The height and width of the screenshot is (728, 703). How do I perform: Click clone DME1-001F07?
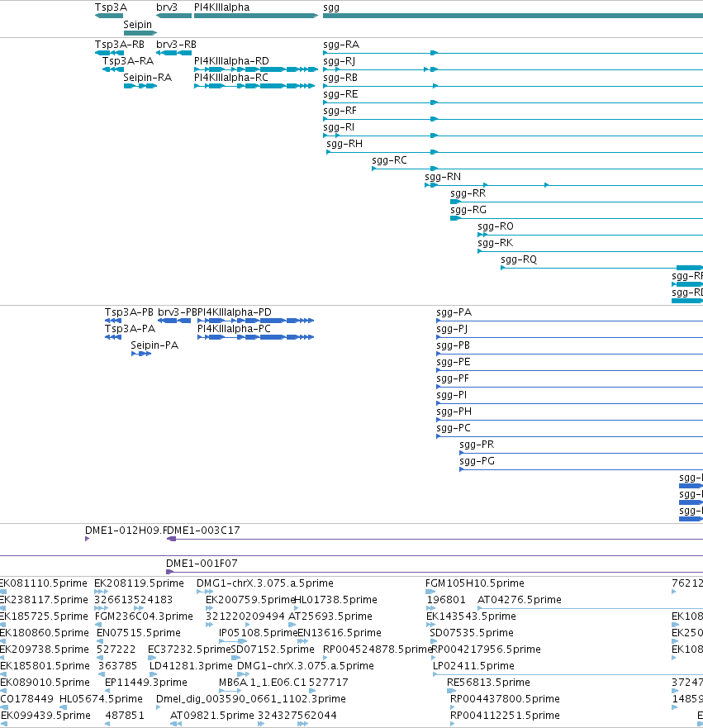point(435,572)
